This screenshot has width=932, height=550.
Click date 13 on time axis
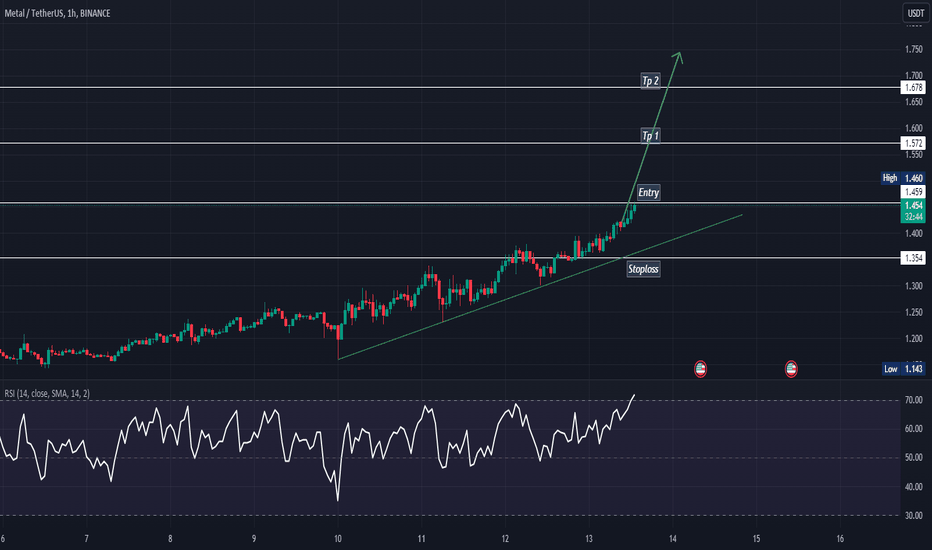(x=588, y=539)
